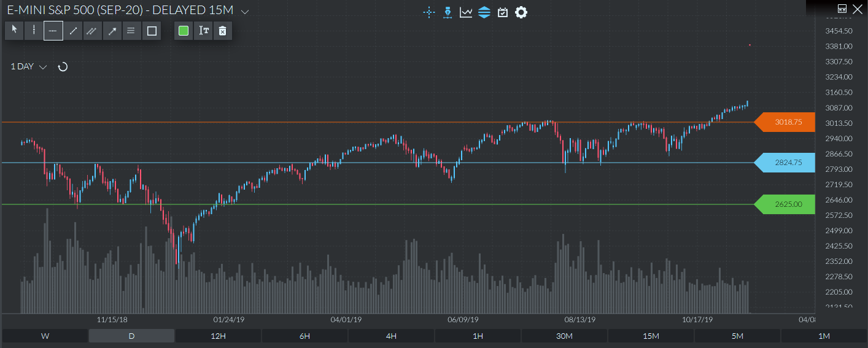The image size is (868, 348).
Task: Select the parallel channel drawing tool
Action: [93, 31]
